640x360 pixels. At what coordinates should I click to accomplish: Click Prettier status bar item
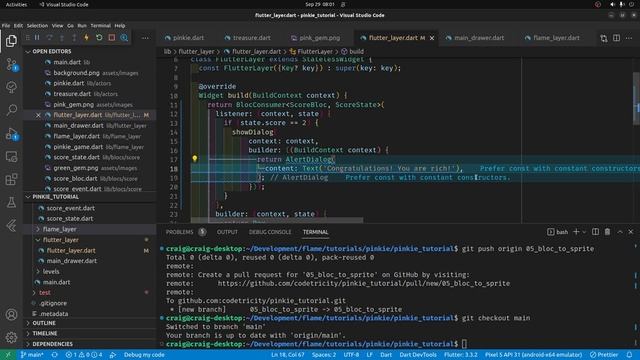pyautogui.click(x=604, y=355)
